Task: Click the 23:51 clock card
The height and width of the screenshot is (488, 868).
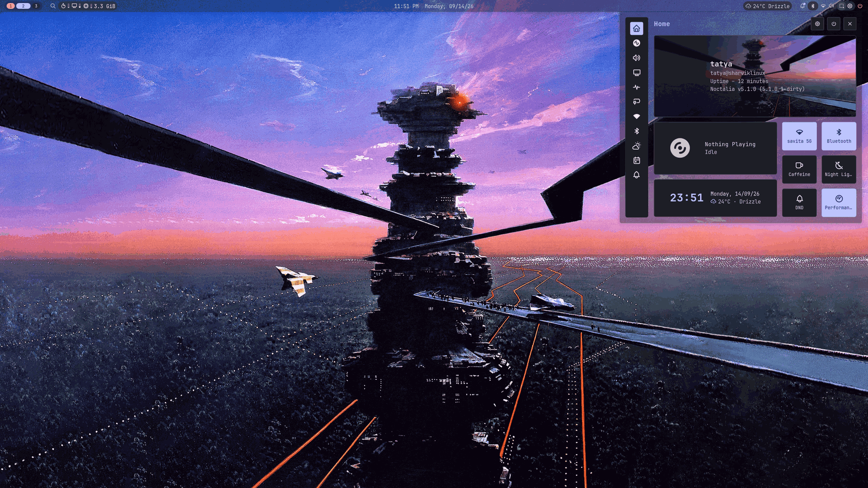Action: 715,198
